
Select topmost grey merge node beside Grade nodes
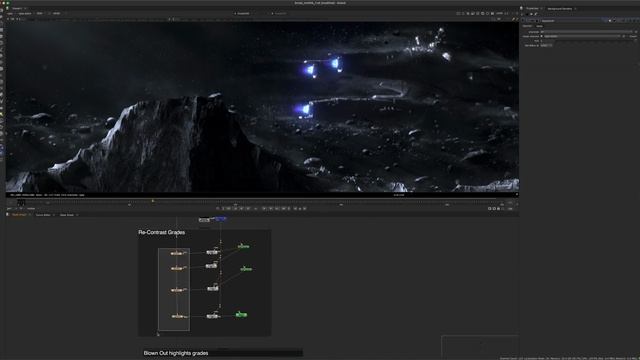coord(212,252)
